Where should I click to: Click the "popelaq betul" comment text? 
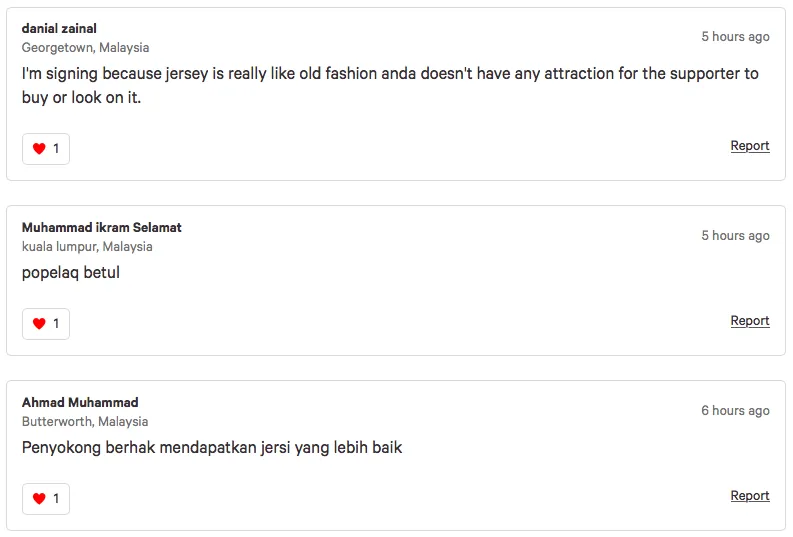[x=71, y=272]
